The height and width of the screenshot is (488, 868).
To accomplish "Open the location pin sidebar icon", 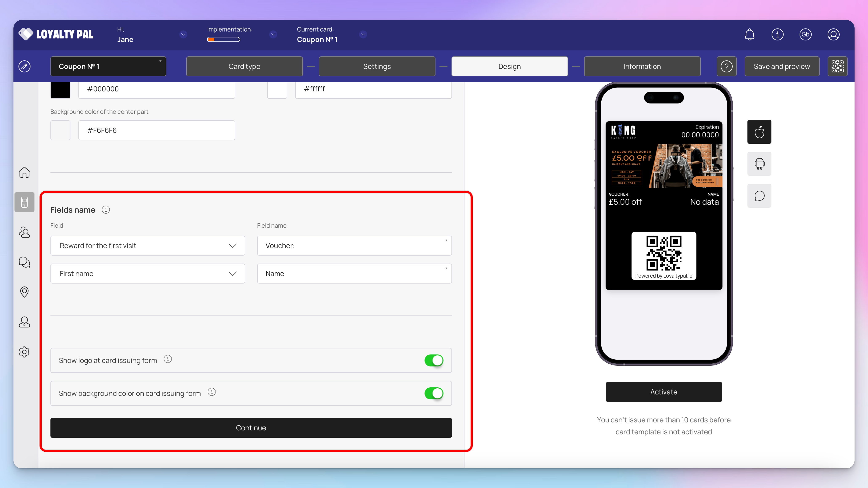I will pos(24,292).
